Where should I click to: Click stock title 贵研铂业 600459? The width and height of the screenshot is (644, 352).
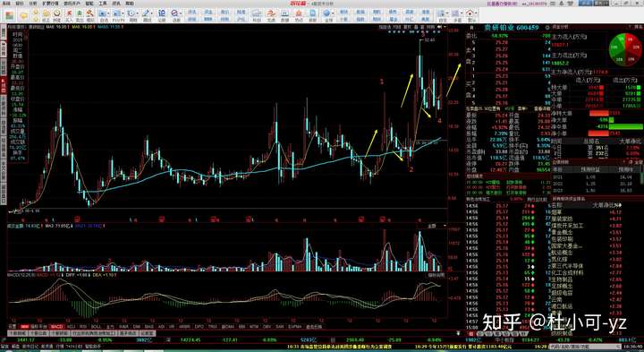pyautogui.click(x=511, y=28)
